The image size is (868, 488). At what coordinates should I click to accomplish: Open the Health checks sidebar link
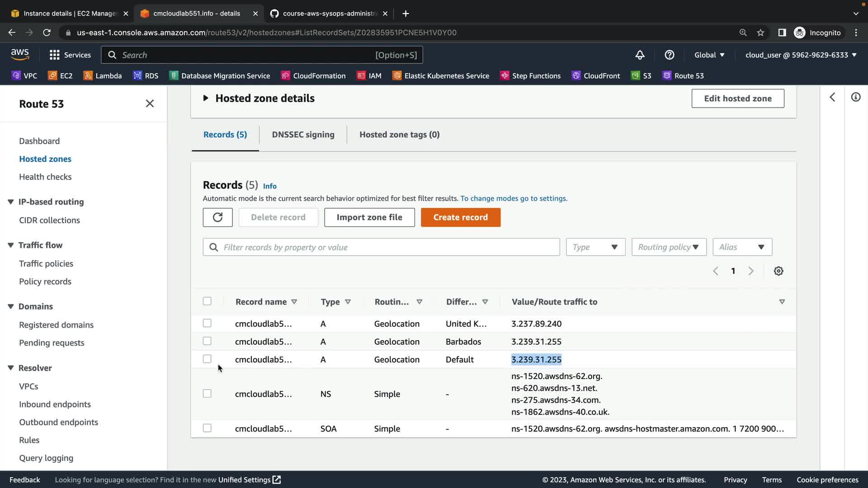click(45, 177)
